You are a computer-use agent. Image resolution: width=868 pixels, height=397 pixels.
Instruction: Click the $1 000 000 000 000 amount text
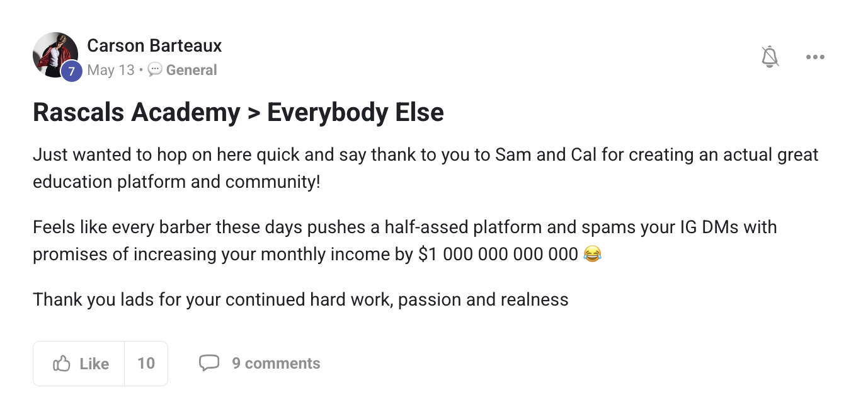[498, 254]
